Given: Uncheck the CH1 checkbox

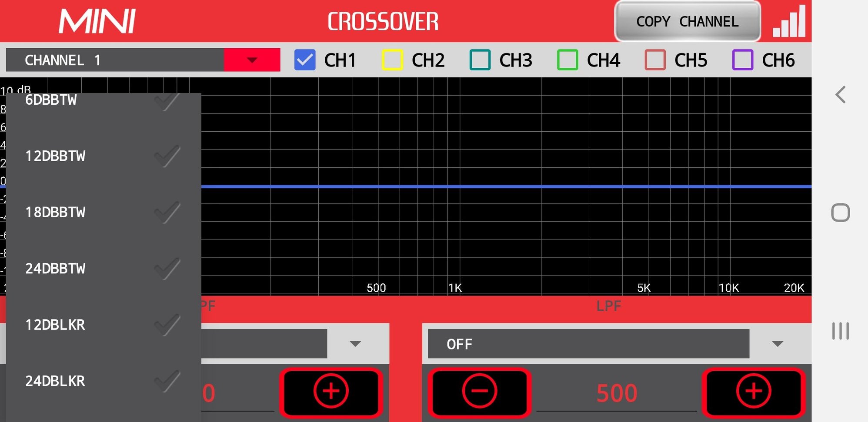Looking at the screenshot, I should point(305,60).
